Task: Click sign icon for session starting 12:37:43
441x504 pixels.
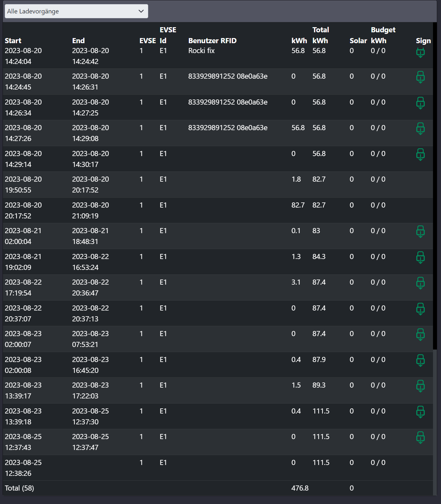Action: tap(420, 437)
